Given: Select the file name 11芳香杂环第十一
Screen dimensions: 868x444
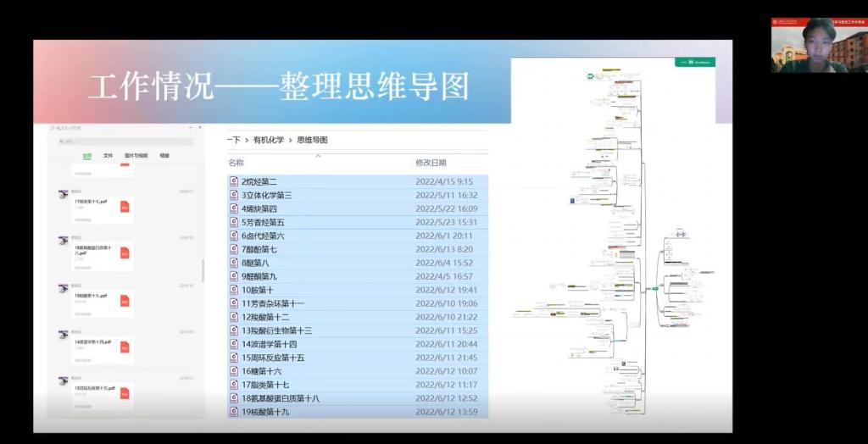Looking at the screenshot, I should point(273,303).
